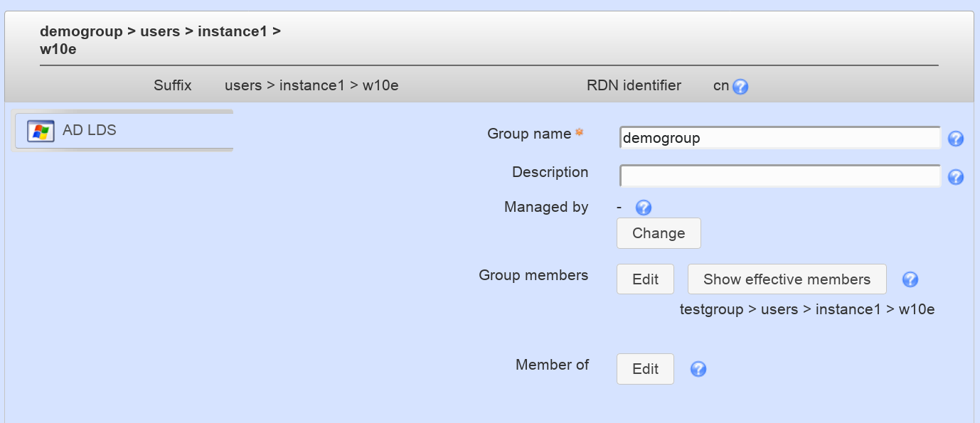This screenshot has height=423, width=980.
Task: Click into the empty Description field
Action: 779,176
